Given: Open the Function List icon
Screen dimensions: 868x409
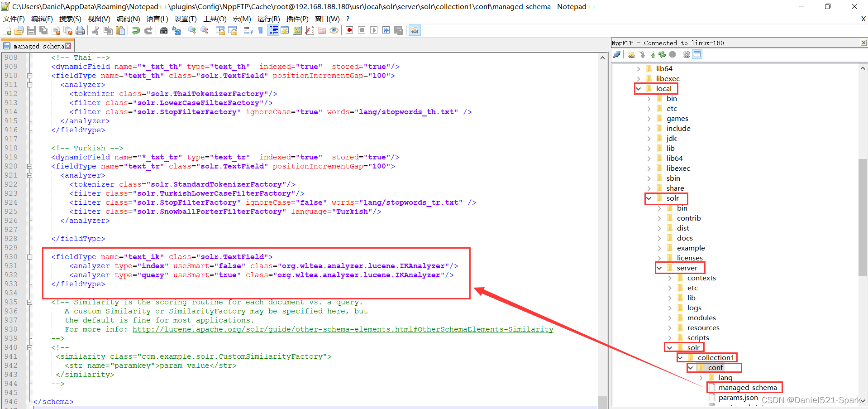Looking at the screenshot, I should [310, 30].
